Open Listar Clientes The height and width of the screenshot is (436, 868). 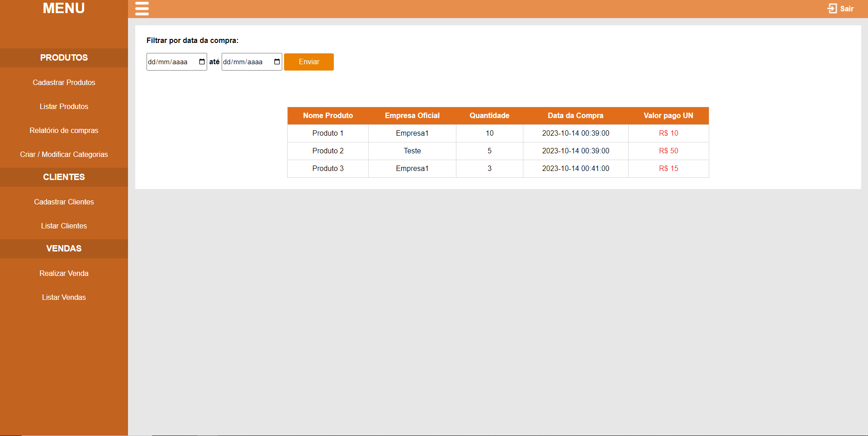(64, 226)
